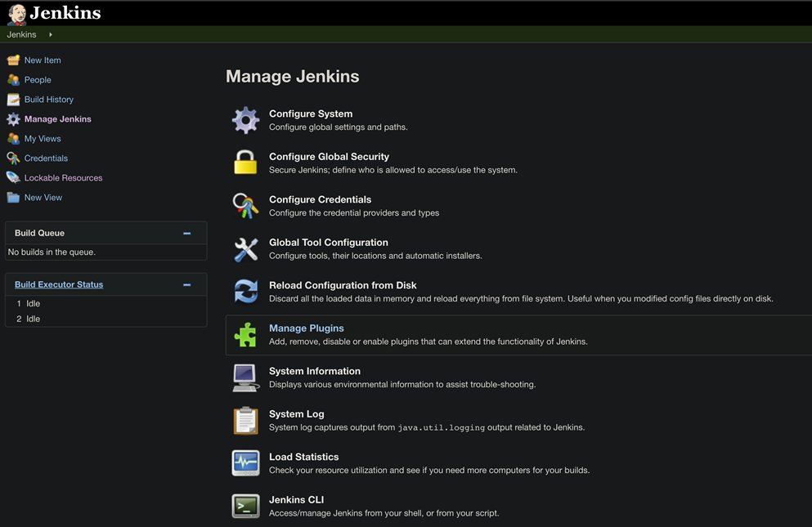Image resolution: width=812 pixels, height=527 pixels.
Task: Click the Reload Configuration refresh arrows icon
Action: (x=245, y=291)
